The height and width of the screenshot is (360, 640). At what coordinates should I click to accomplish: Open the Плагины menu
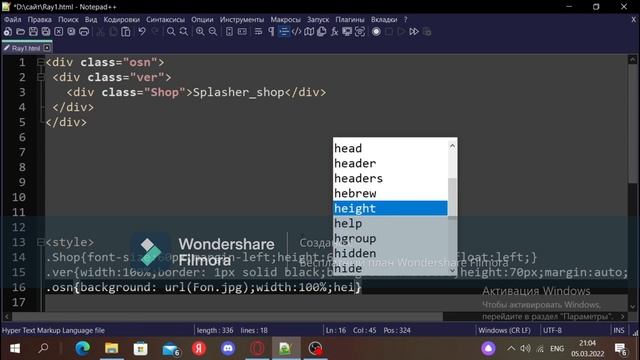click(349, 19)
